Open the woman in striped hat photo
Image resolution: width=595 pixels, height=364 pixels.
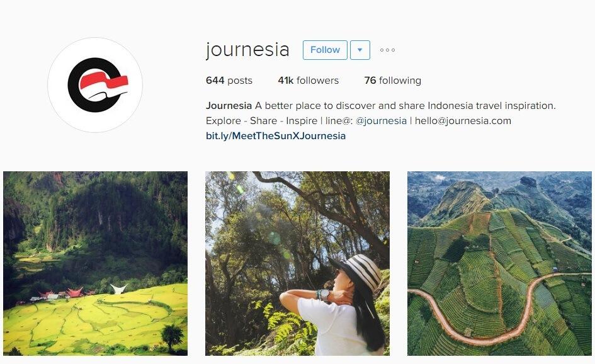297,263
